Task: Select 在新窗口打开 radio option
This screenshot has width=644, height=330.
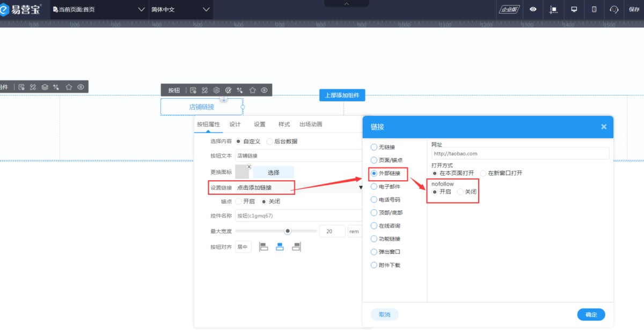Action: 483,173
